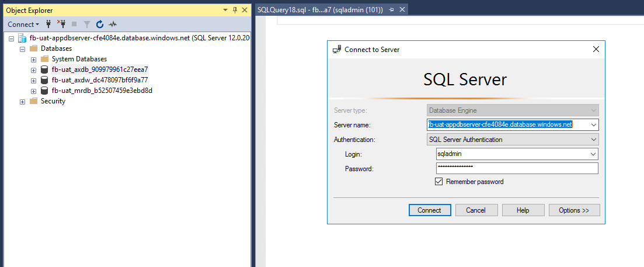Close the Object Explorer panel

pyautogui.click(x=245, y=11)
